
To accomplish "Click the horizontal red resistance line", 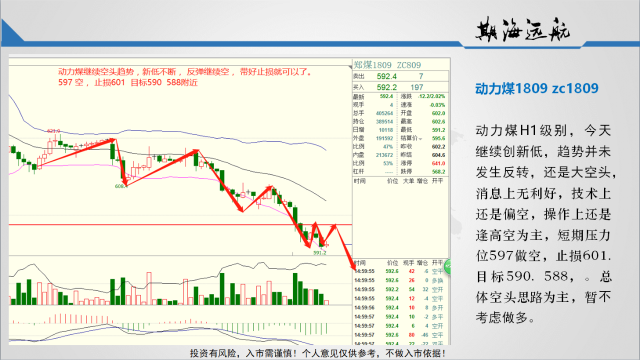I will tap(180, 224).
